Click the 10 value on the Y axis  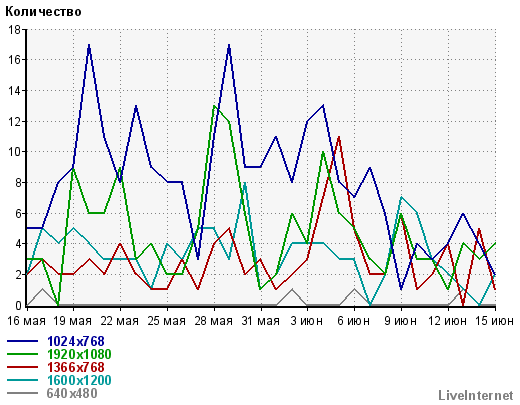click(x=15, y=152)
